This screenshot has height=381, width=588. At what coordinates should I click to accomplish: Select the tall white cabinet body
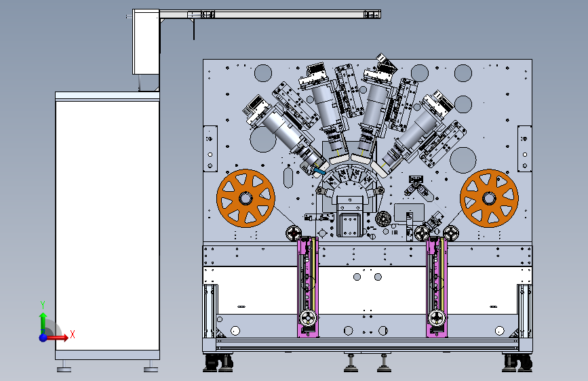107,226
